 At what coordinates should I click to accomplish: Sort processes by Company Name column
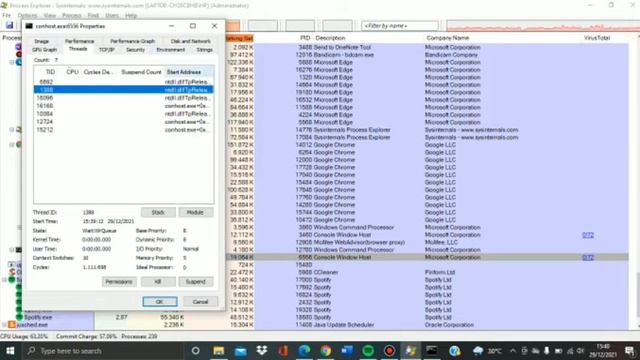447,38
